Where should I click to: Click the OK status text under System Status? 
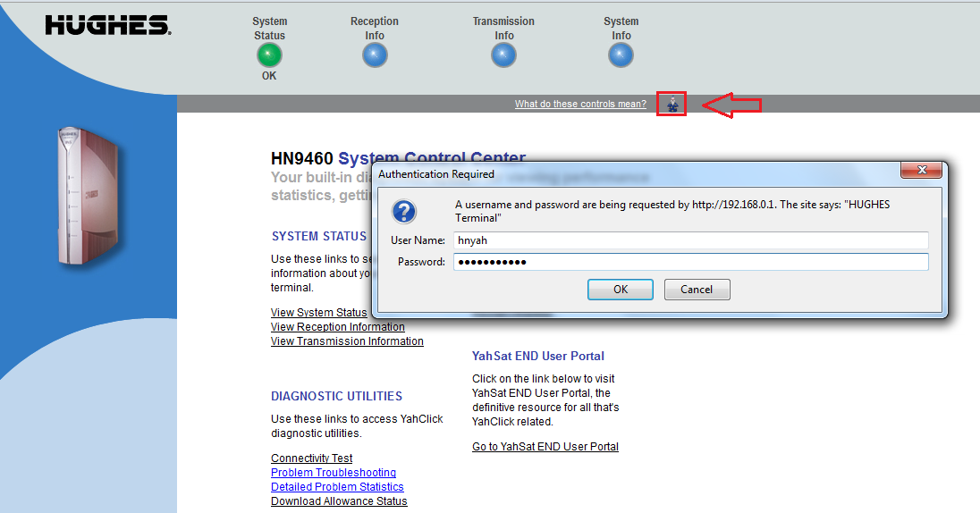click(x=269, y=76)
